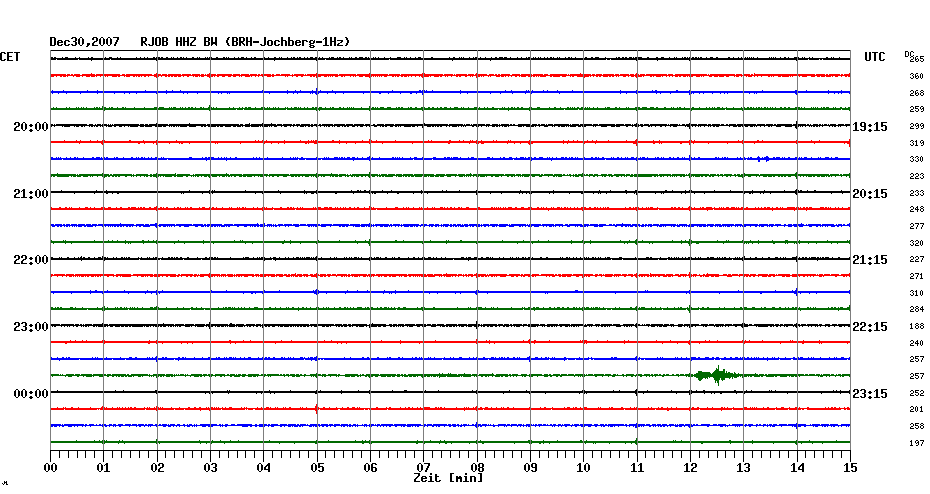This screenshot has width=930, height=494.
Task: Click the DC value 248
Action: (917, 209)
